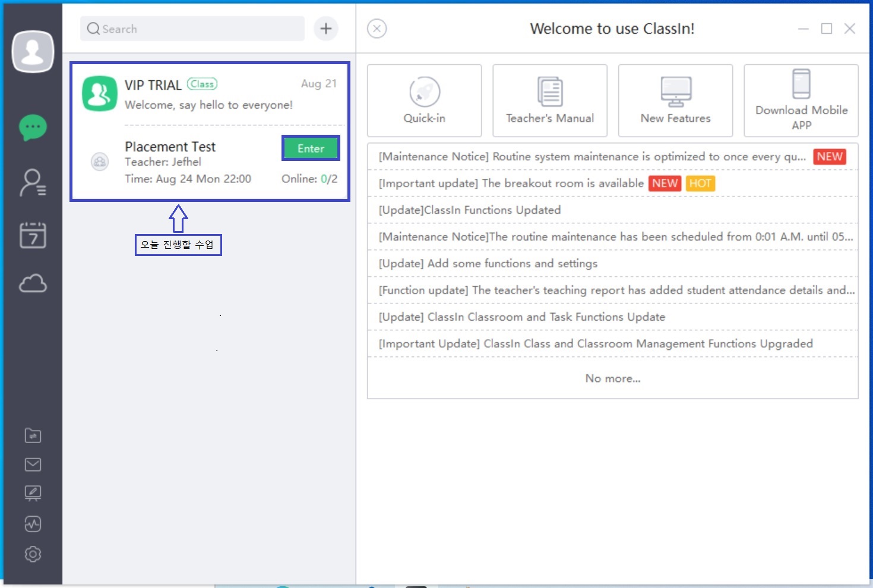Open the blackboard presentation icon

click(33, 493)
